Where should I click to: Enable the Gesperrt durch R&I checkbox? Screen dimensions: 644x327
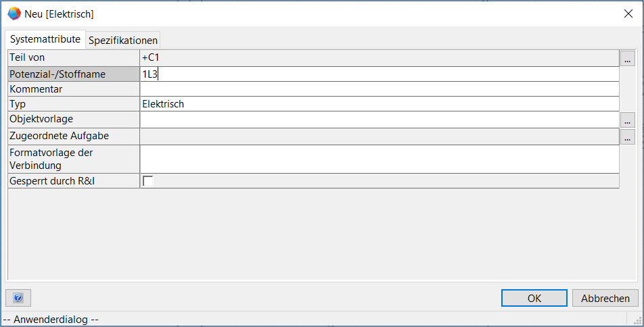148,181
